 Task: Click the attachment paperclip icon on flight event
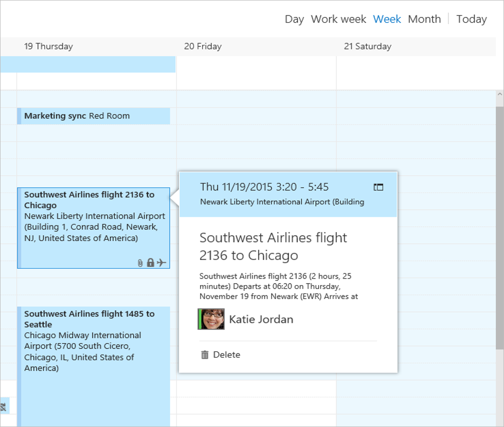pos(140,263)
